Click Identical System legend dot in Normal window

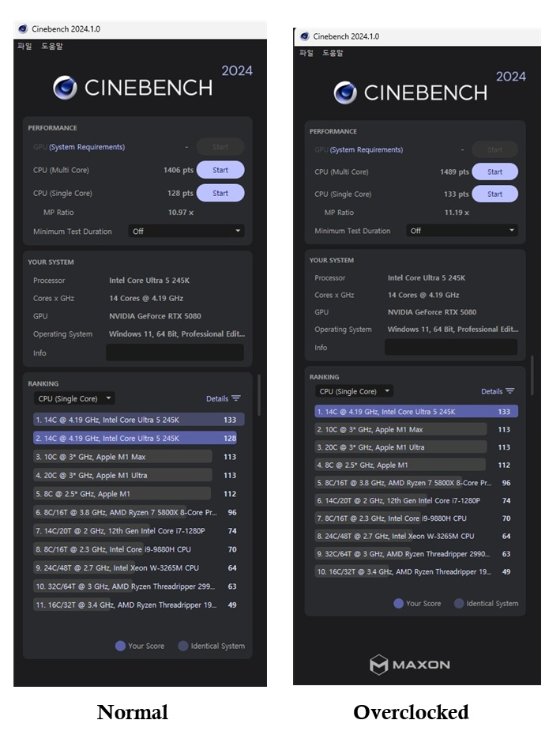coord(182,646)
